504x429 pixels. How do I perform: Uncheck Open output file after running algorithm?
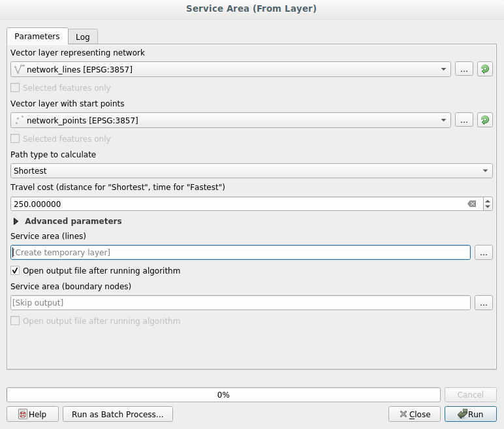[x=16, y=270]
